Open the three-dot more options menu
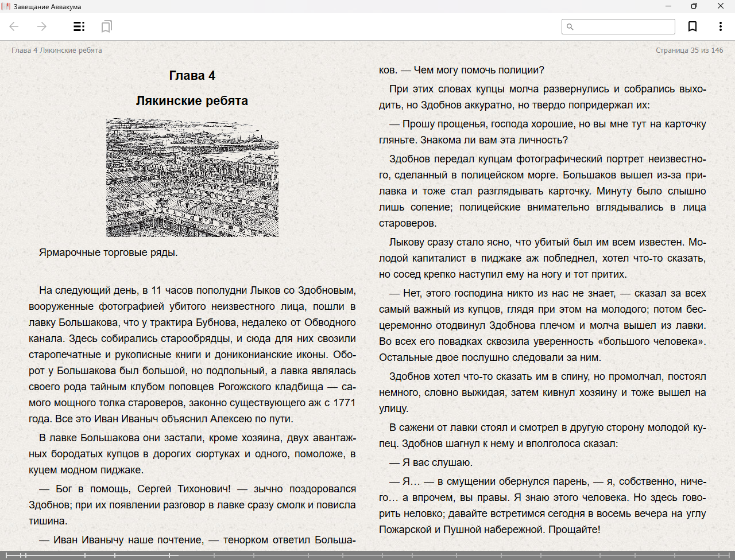The image size is (735, 560). (720, 26)
